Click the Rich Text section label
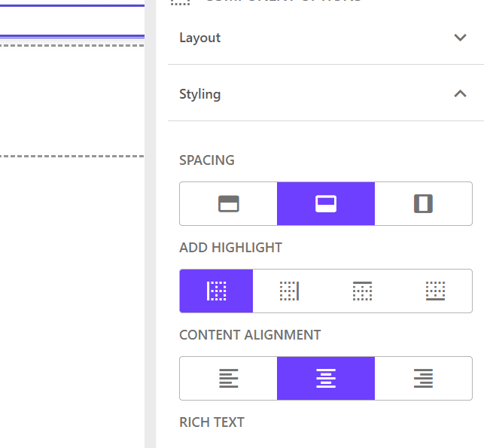Screen dimensions: 490x448 click(212, 422)
